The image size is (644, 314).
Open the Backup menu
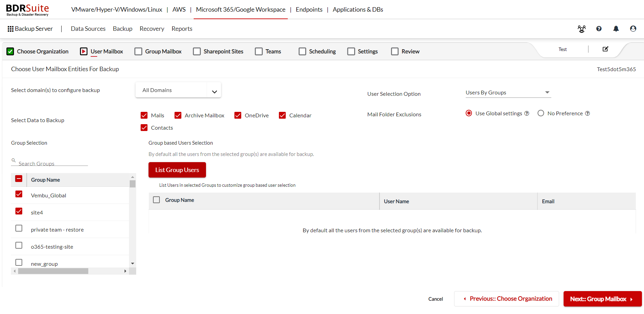coord(123,29)
